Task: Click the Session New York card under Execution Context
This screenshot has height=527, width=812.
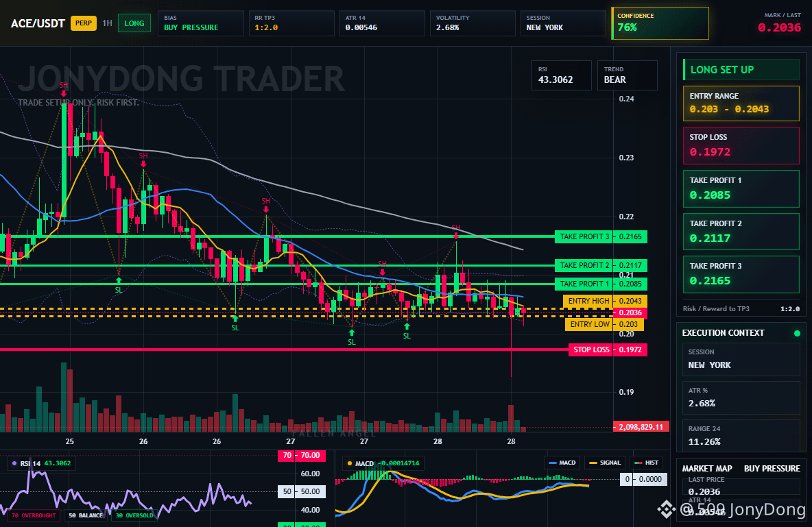Action: [x=741, y=358]
